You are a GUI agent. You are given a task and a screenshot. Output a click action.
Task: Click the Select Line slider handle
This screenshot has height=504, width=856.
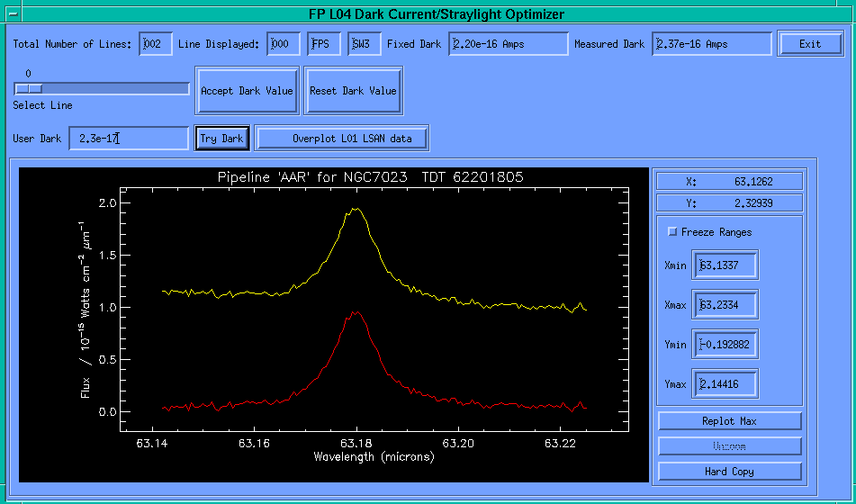coord(29,88)
